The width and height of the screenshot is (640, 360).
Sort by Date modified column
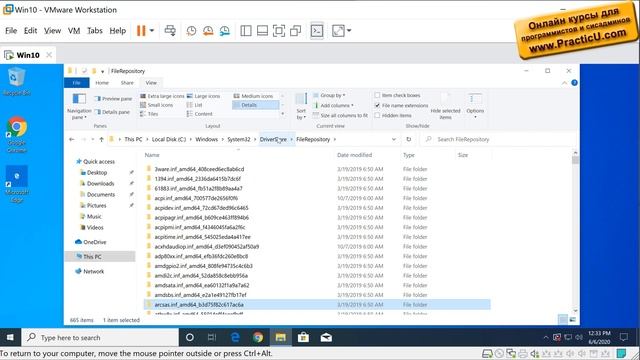(354, 155)
